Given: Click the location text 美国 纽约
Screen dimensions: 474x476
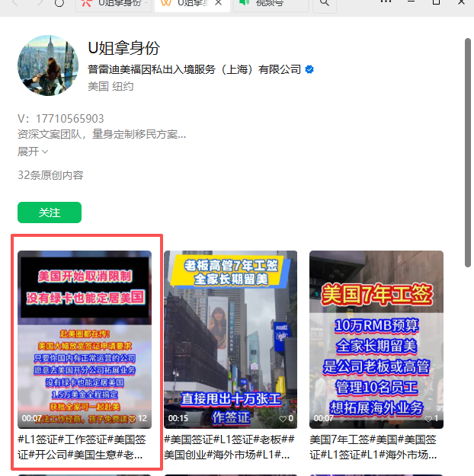Looking at the screenshot, I should point(110,87).
